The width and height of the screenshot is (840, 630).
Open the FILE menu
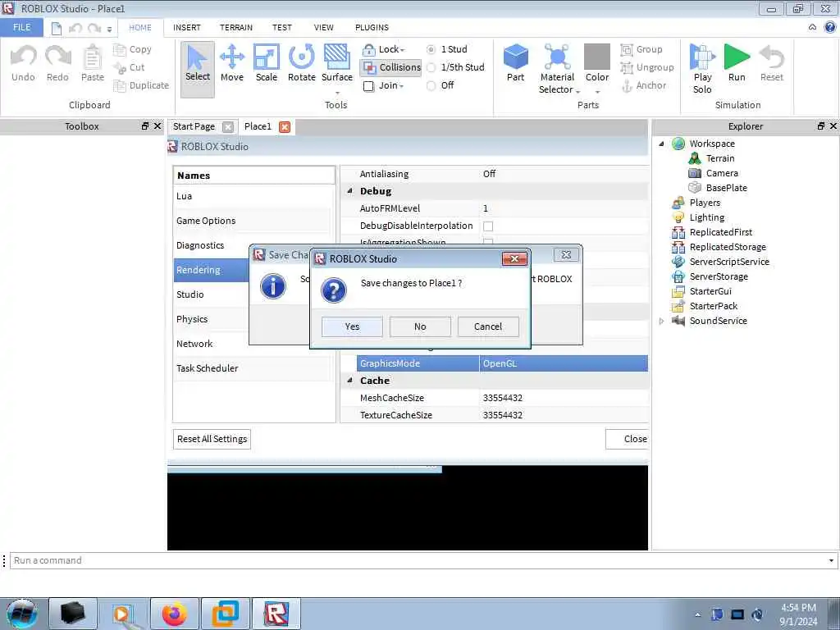coord(22,27)
